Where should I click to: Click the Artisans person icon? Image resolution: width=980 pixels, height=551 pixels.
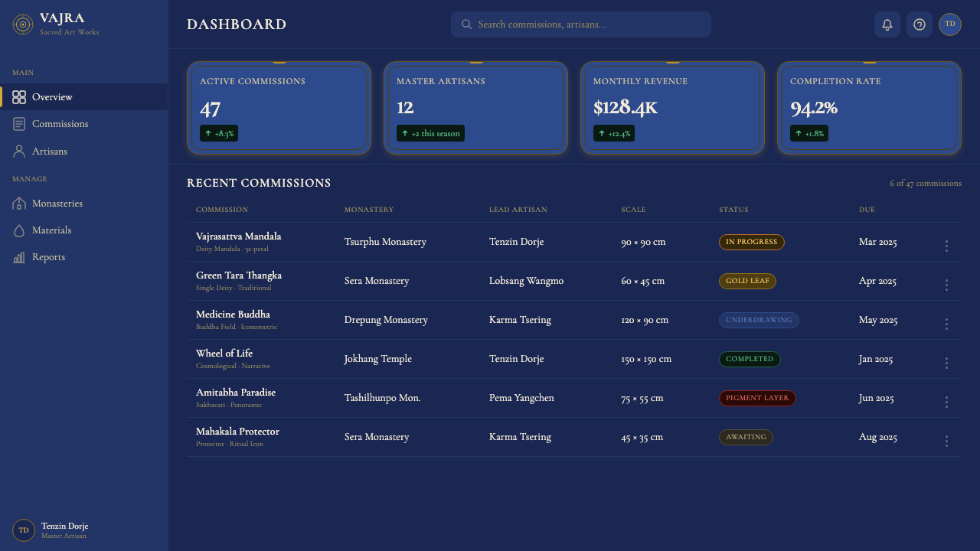point(19,152)
